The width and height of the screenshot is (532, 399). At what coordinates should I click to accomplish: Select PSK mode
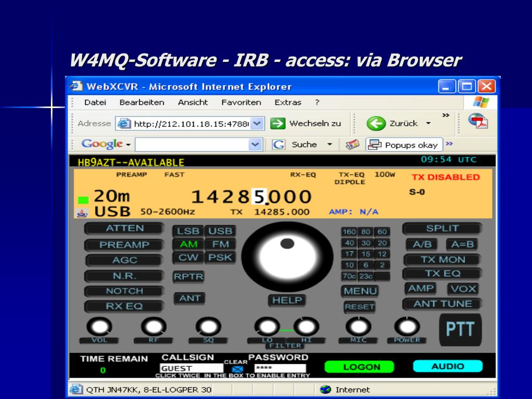click(220, 258)
